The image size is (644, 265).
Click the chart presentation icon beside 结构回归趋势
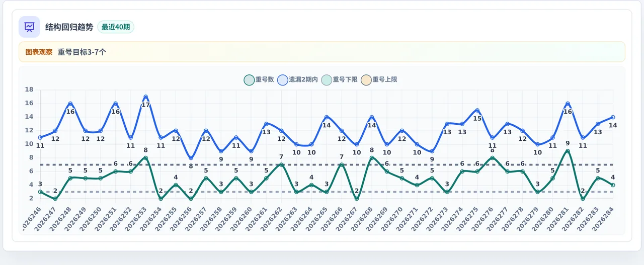29,27
